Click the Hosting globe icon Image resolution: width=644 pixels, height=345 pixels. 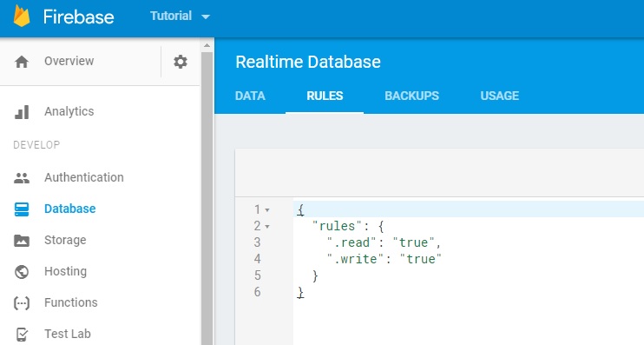pos(22,271)
